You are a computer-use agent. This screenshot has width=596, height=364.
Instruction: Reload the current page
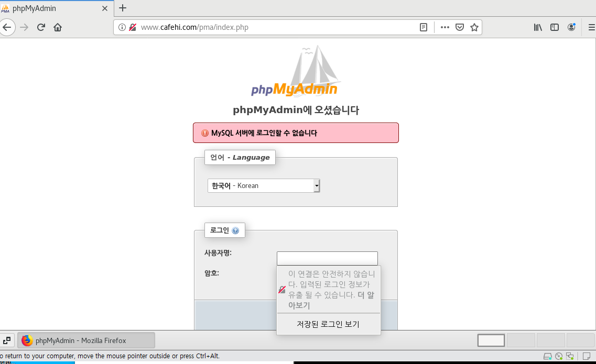(x=41, y=27)
